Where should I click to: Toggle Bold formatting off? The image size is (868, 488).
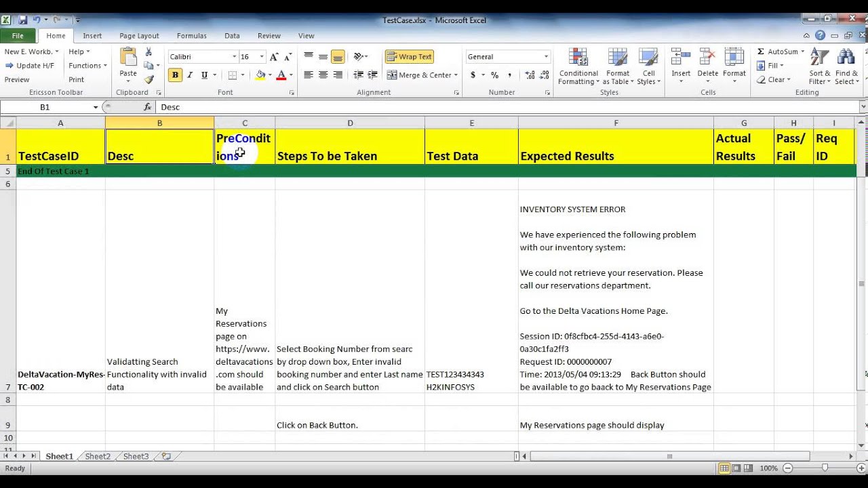175,75
